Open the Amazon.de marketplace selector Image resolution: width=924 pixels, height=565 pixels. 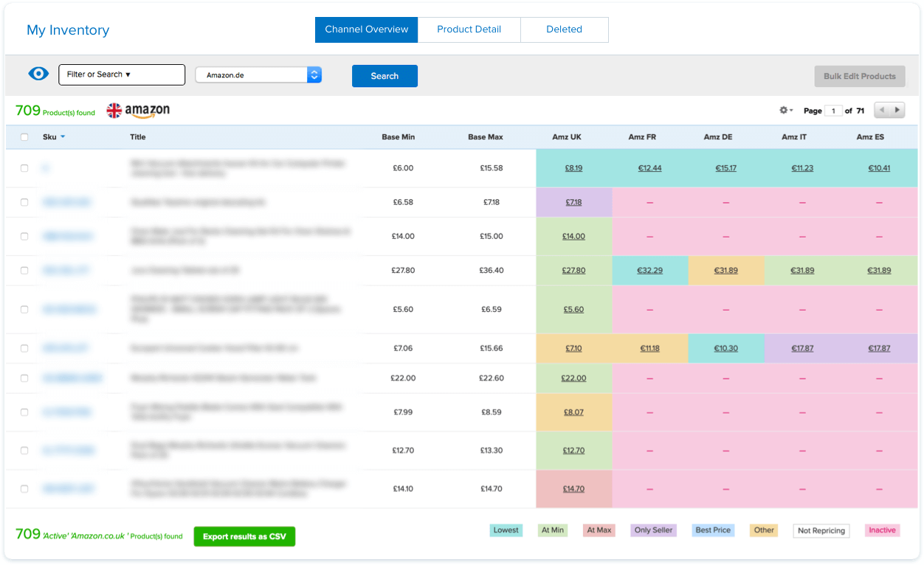coord(258,74)
